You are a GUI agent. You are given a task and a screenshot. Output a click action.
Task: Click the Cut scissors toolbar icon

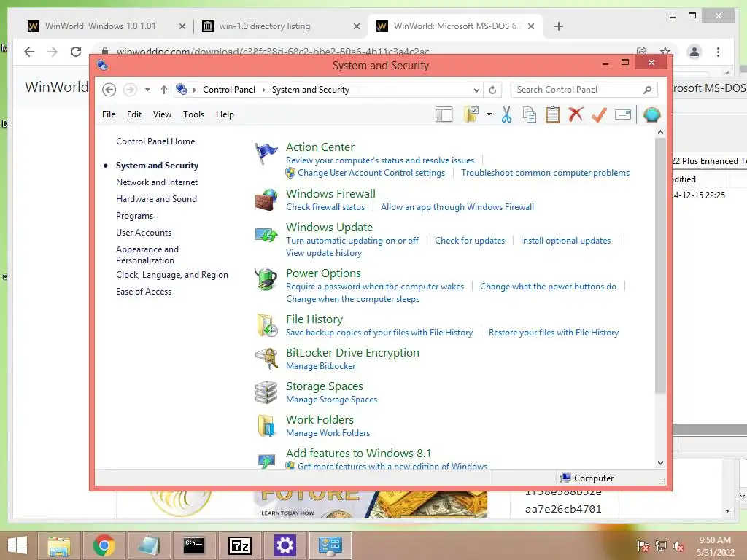506,114
